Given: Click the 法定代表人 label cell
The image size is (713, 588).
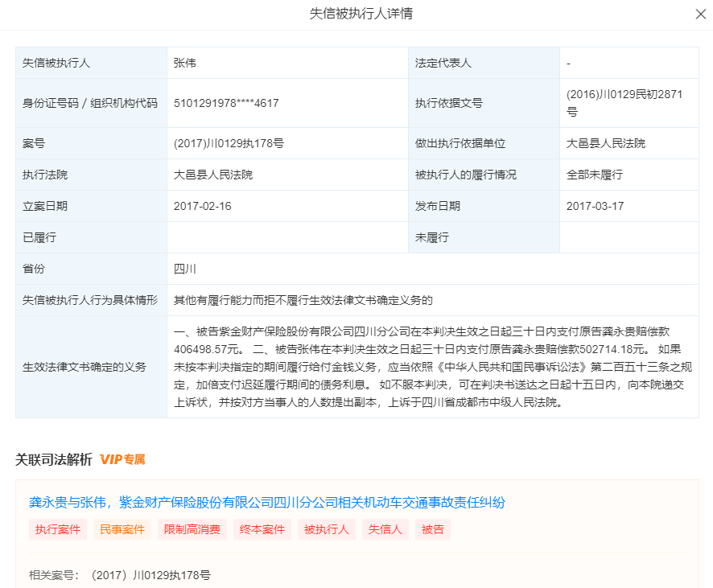Looking at the screenshot, I should tap(484, 63).
